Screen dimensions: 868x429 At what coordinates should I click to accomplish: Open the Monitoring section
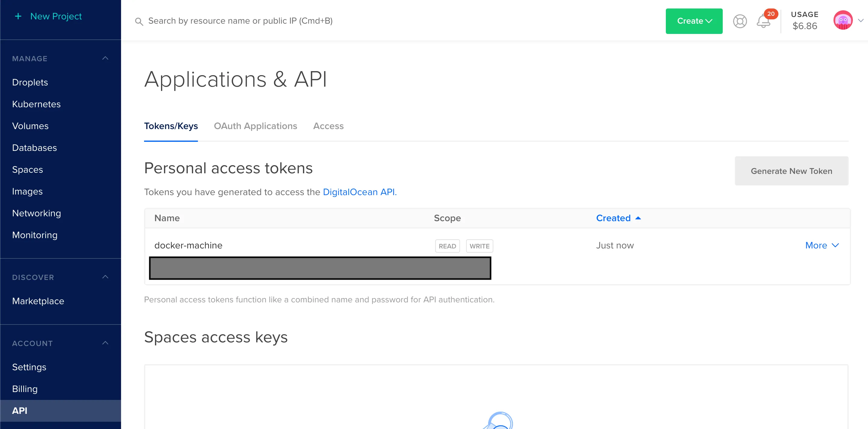[x=35, y=235]
